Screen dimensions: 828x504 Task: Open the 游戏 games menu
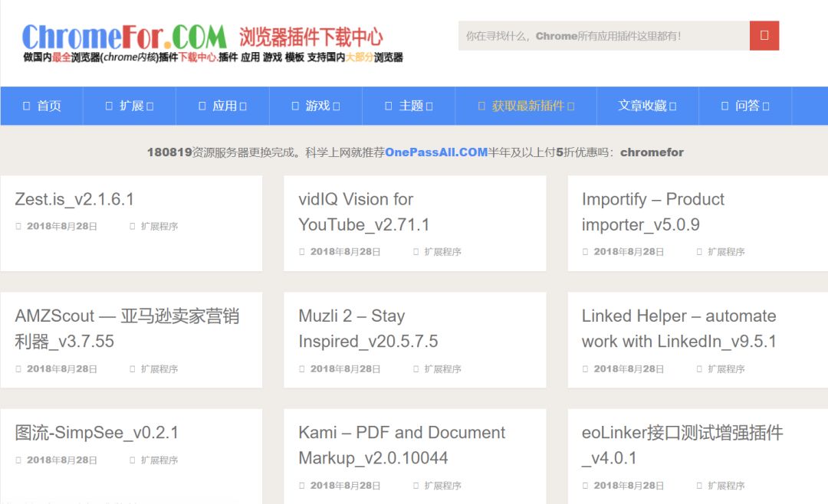point(316,106)
